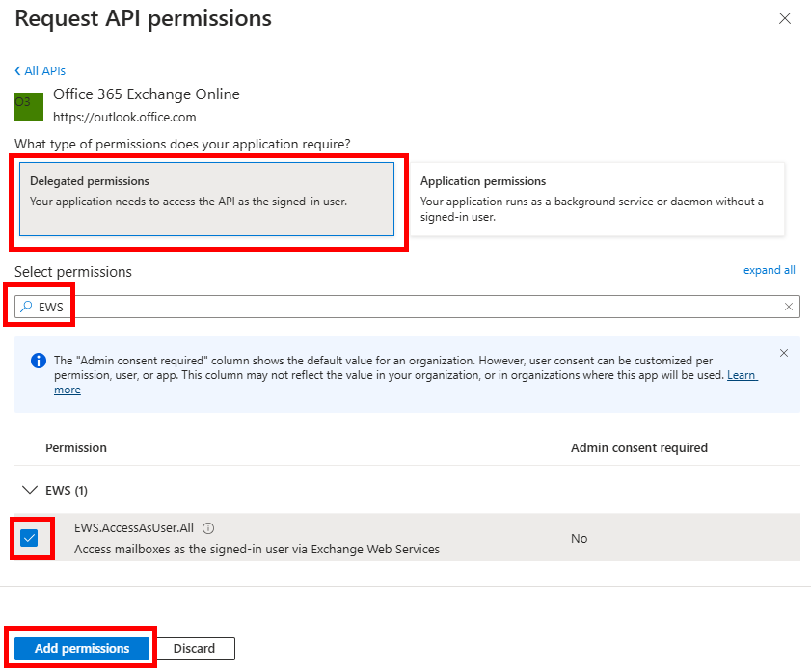Click EWS.AccessAsUser.All permission name
The height and width of the screenshot is (672, 811).
tap(134, 527)
